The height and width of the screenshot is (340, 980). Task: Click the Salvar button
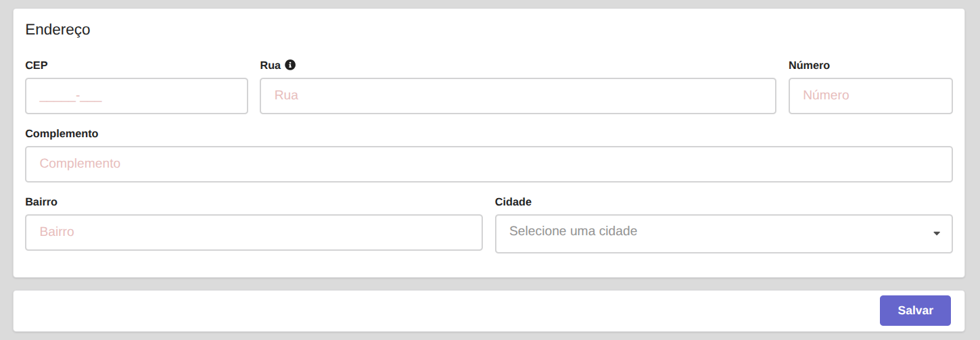[x=915, y=310]
